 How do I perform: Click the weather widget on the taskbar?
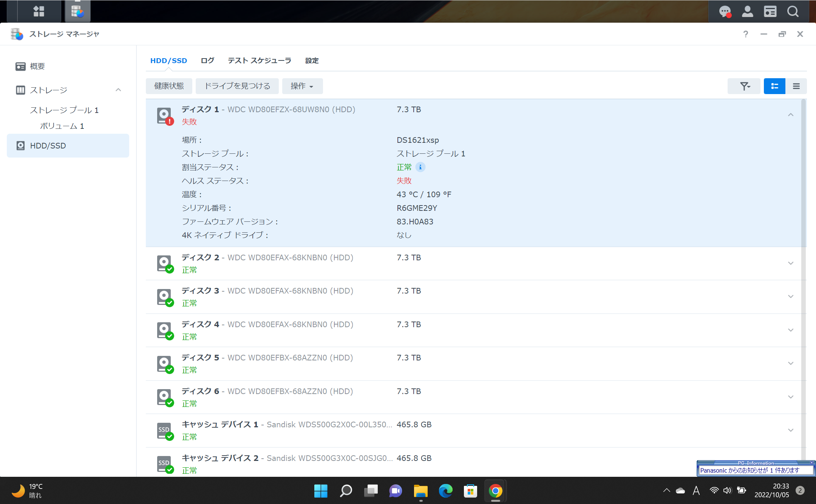[26, 491]
